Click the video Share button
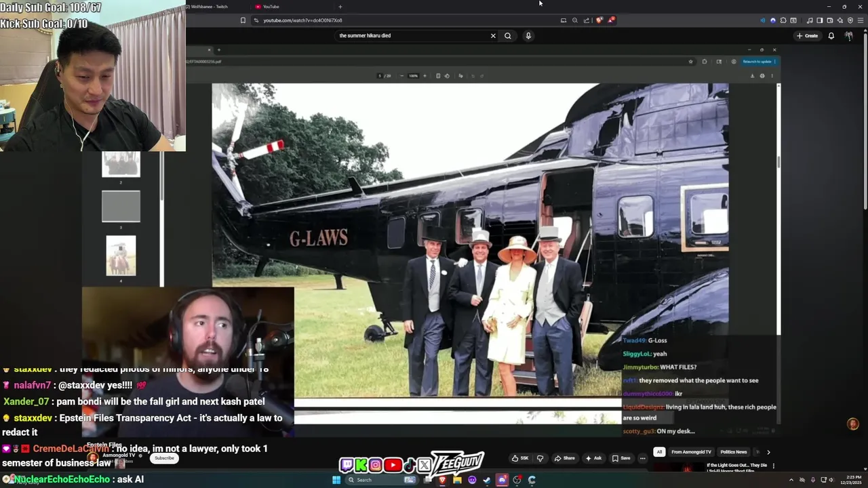Screen dimensions: 868x488 564,458
